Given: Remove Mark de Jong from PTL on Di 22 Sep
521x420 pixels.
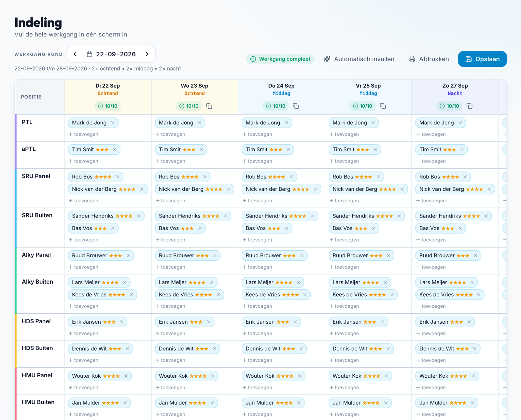Looking at the screenshot, I should [x=113, y=123].
